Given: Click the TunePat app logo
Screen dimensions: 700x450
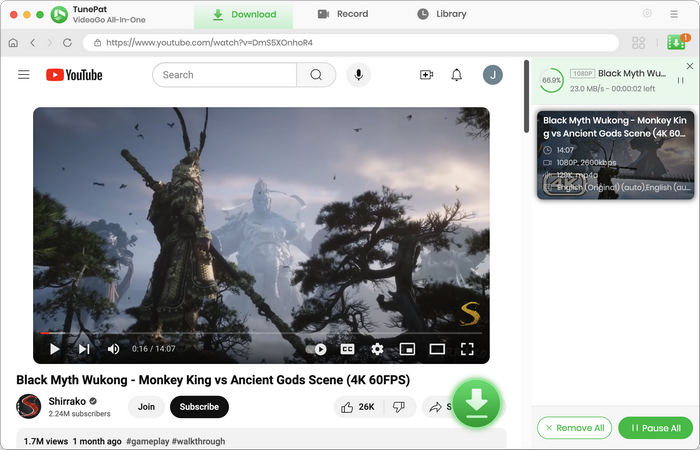Looking at the screenshot, I should coord(59,14).
